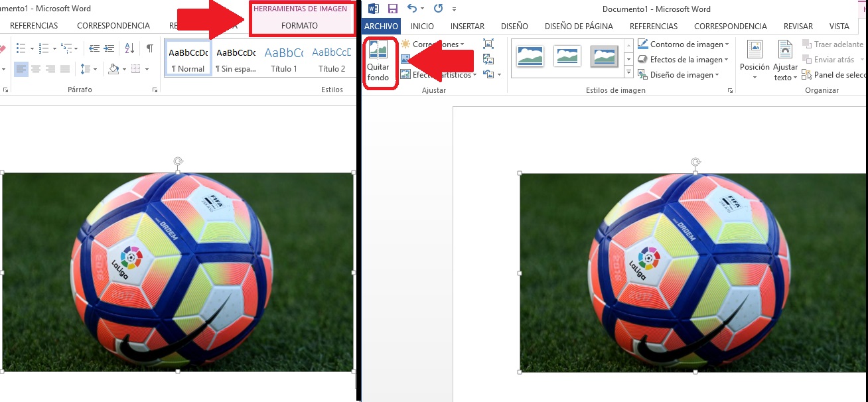Click the line spacing icon in the Párrafo group

[x=85, y=69]
